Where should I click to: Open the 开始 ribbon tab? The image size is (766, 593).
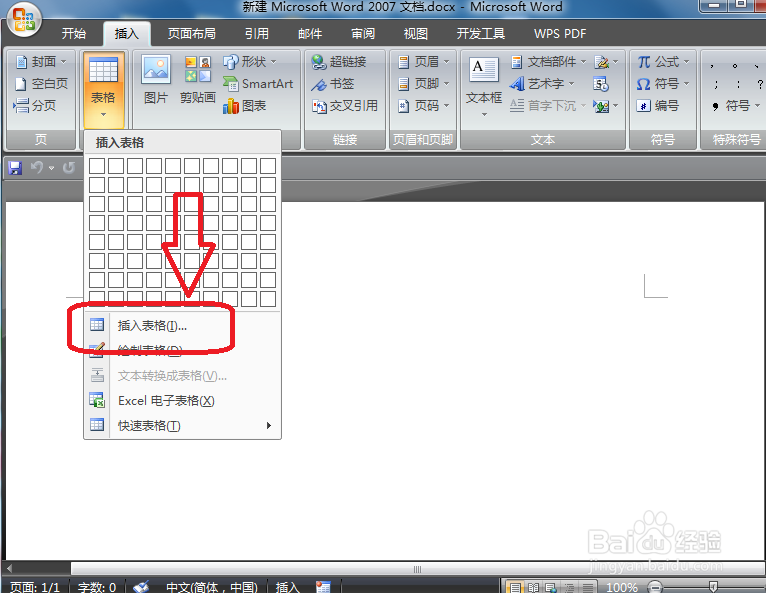point(74,34)
